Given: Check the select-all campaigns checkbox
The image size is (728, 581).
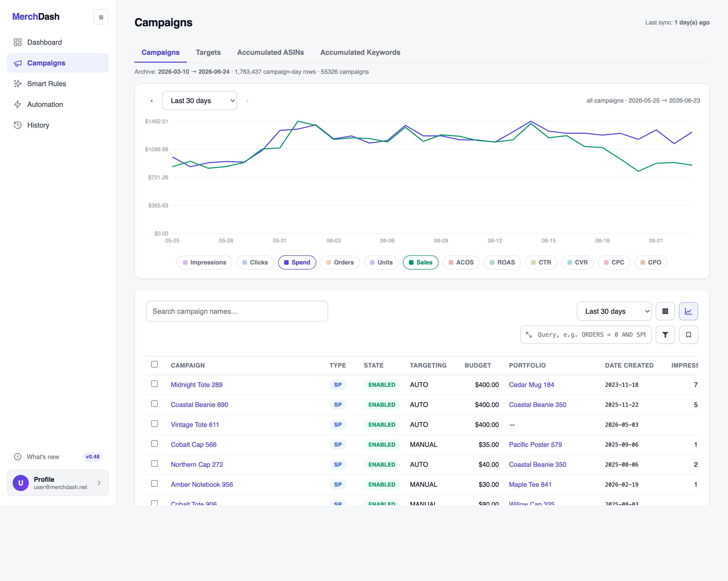Looking at the screenshot, I should click(x=154, y=365).
